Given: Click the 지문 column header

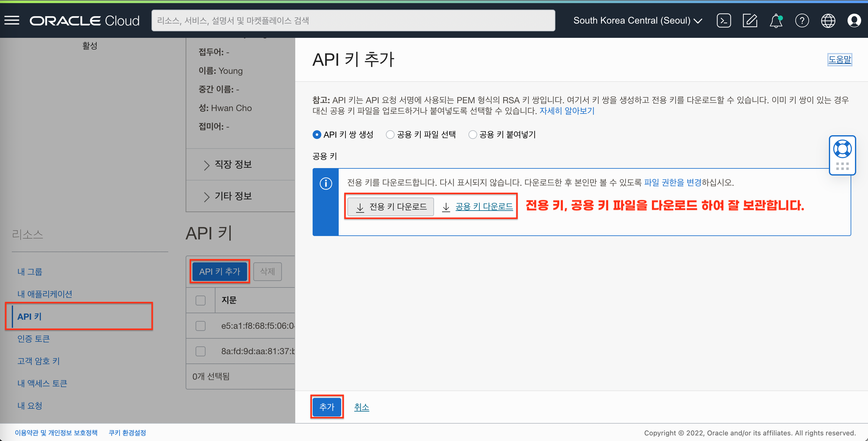Looking at the screenshot, I should [x=229, y=300].
